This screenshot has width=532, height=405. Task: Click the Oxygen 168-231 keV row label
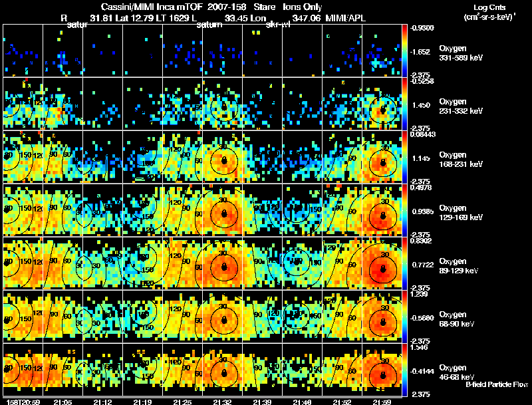[x=461, y=160]
